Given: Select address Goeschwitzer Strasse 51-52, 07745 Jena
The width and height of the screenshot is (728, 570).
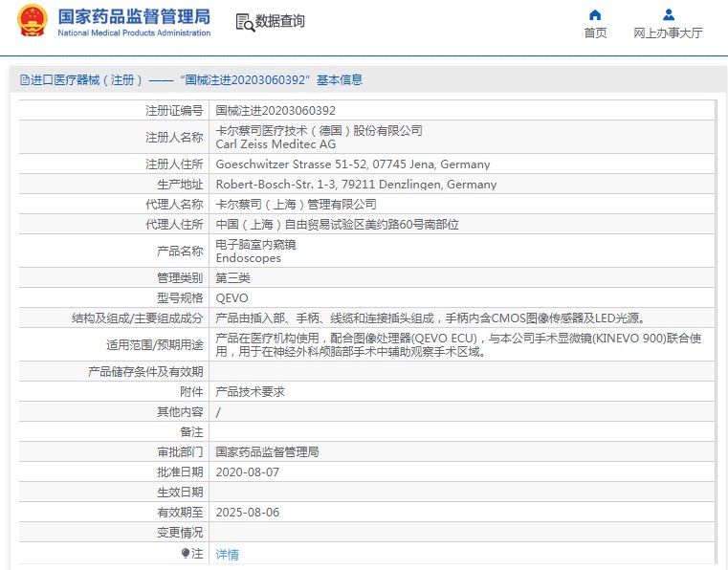Looking at the screenshot, I should coord(353,164).
